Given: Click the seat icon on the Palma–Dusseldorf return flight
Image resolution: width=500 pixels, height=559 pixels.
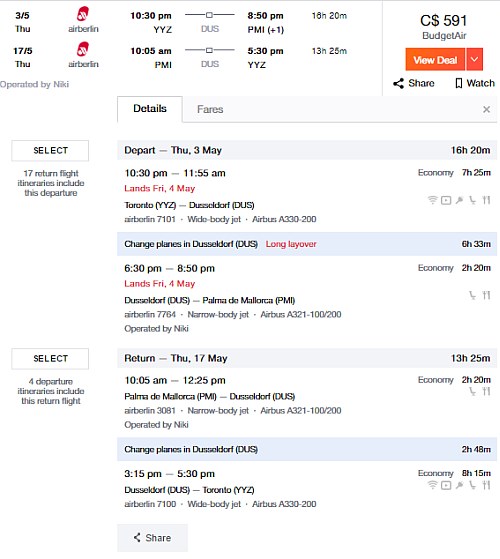Looking at the screenshot, I should (473, 391).
